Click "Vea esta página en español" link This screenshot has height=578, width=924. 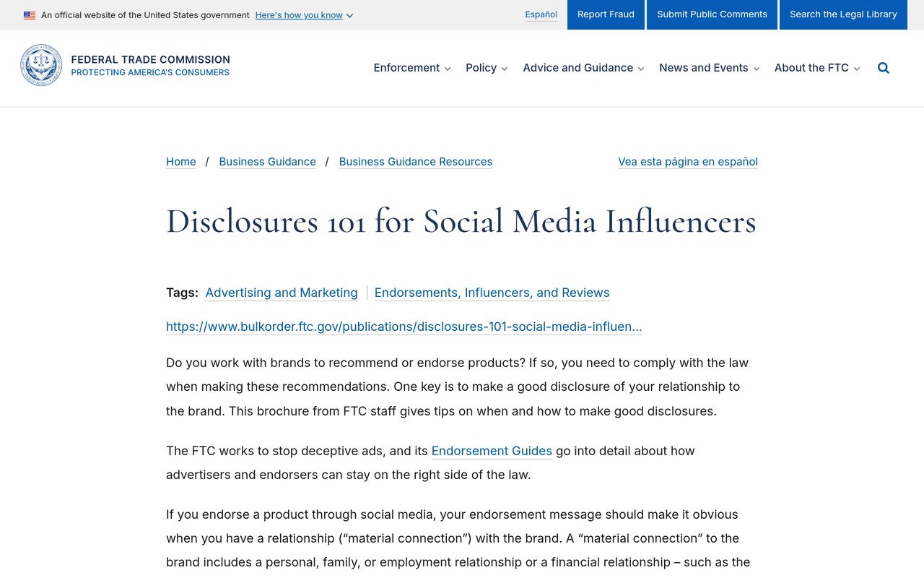pyautogui.click(x=688, y=162)
